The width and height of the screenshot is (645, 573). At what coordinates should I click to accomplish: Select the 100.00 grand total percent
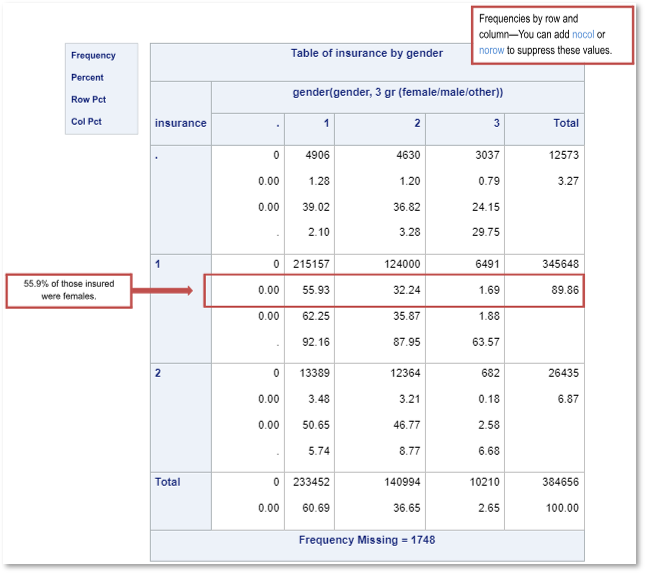[563, 508]
